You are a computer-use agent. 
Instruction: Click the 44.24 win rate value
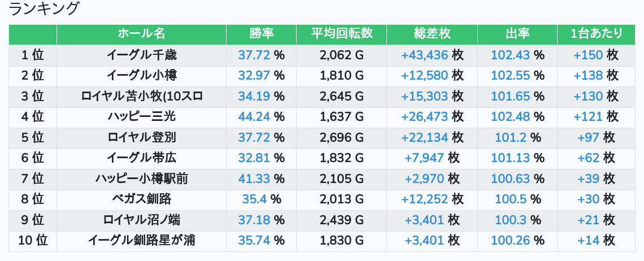pos(254,116)
